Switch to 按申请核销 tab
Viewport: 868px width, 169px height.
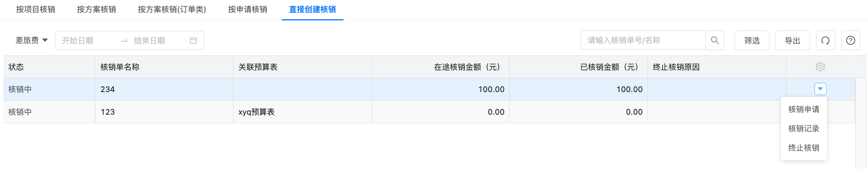tap(248, 9)
